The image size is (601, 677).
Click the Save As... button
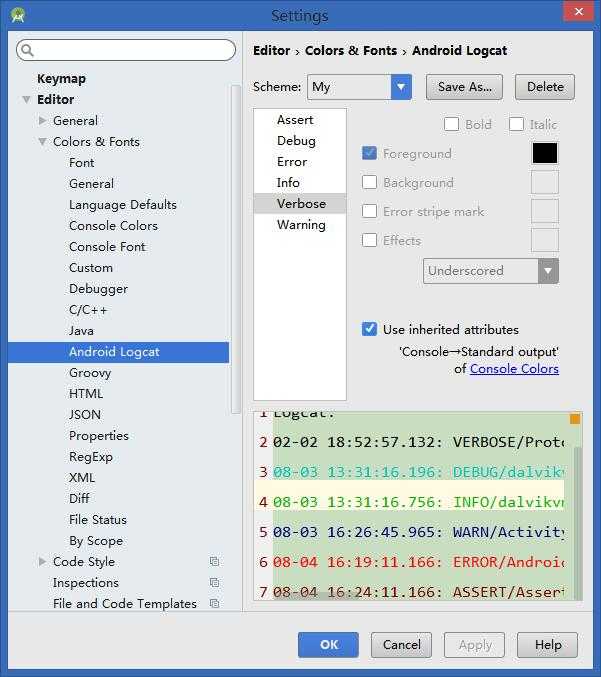(x=464, y=87)
